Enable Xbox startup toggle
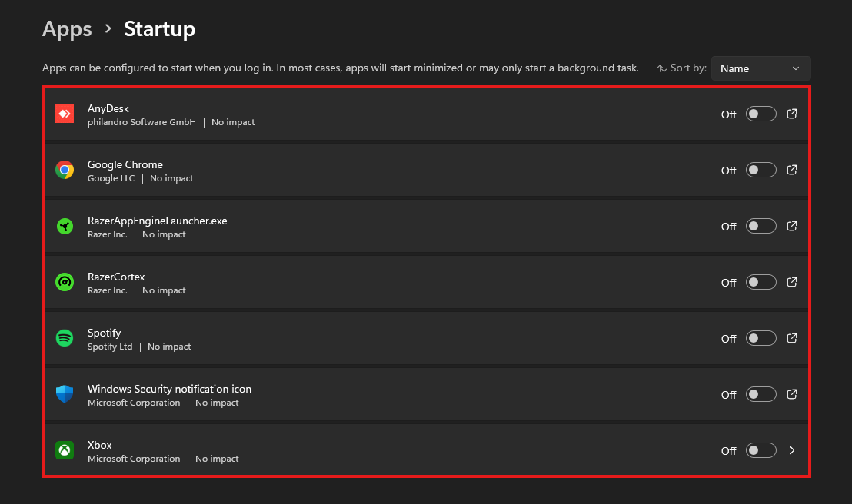 760,450
